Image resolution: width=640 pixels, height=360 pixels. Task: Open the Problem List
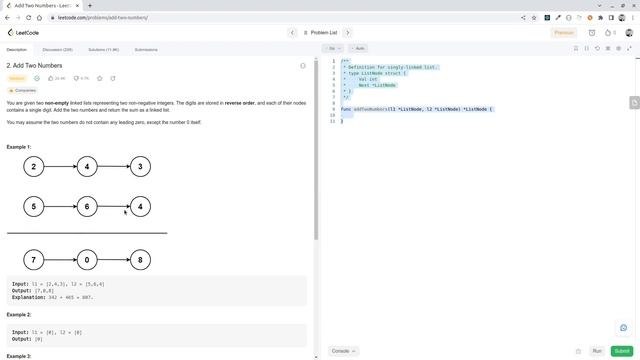coord(320,33)
